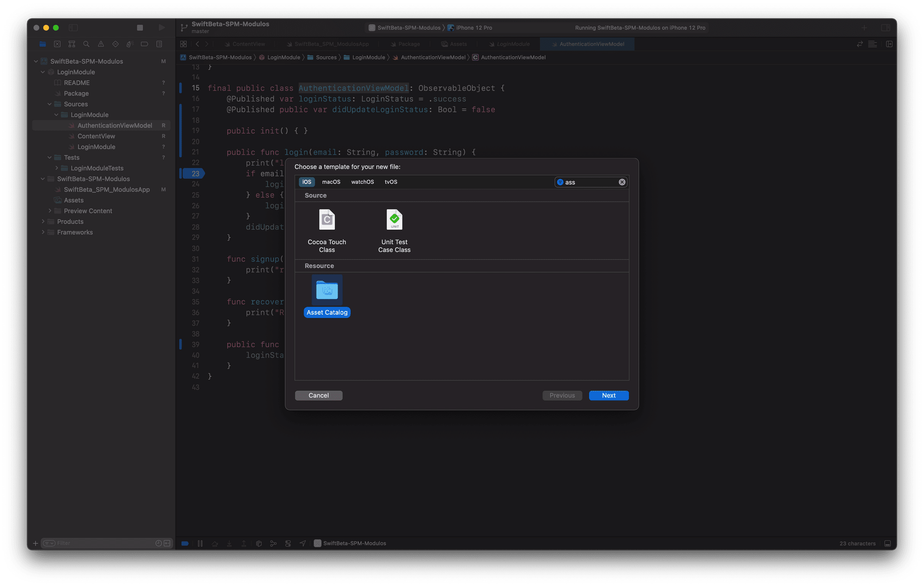Collapse the Tests folder

tap(50, 157)
